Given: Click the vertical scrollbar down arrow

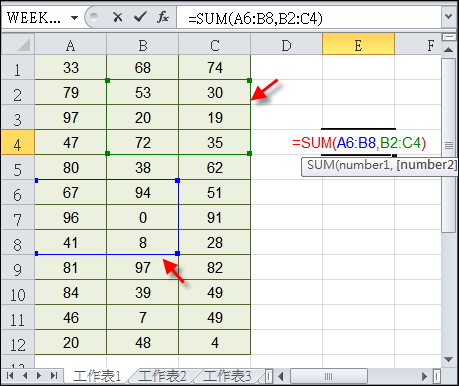Looking at the screenshot, I should point(449,359).
